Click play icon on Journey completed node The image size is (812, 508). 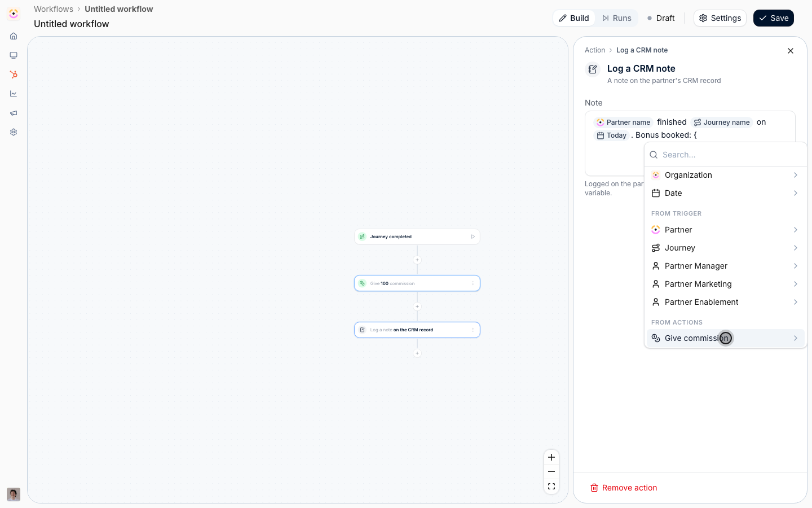(x=473, y=237)
